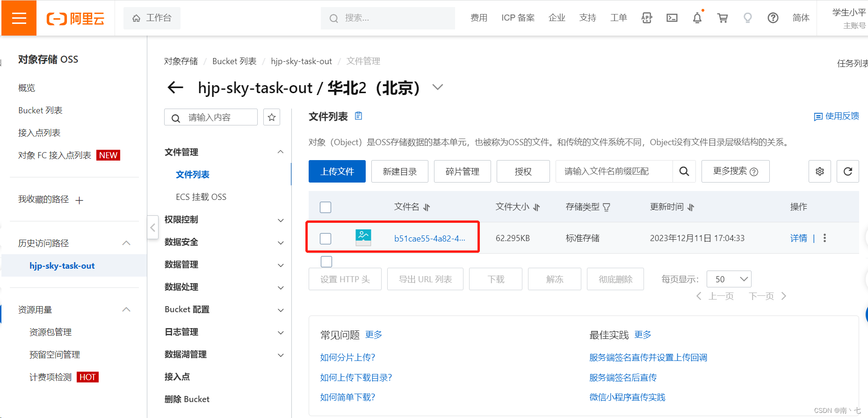Click the 上传文件 button
Image resolution: width=868 pixels, height=418 pixels.
[337, 171]
